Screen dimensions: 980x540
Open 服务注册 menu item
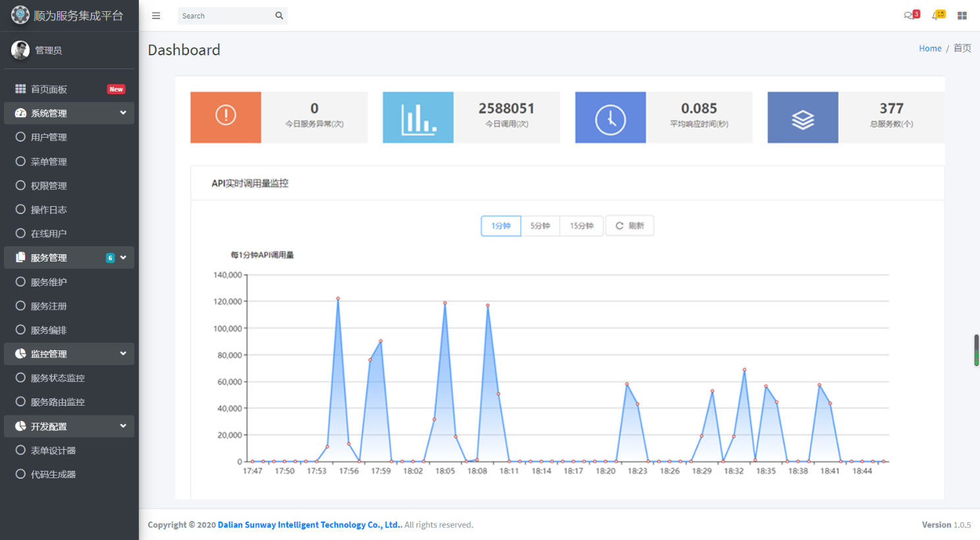click(69, 306)
